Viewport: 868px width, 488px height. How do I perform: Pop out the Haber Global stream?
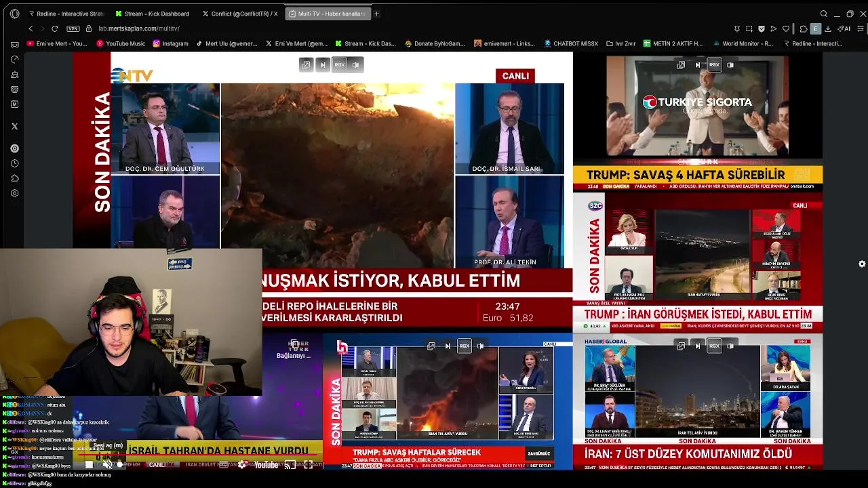[681, 346]
